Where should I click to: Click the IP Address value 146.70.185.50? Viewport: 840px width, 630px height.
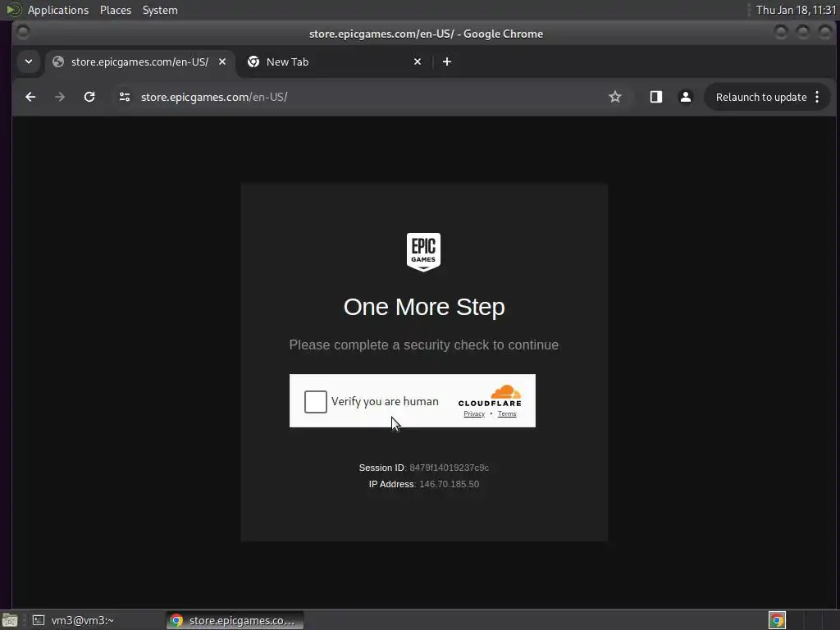[449, 484]
